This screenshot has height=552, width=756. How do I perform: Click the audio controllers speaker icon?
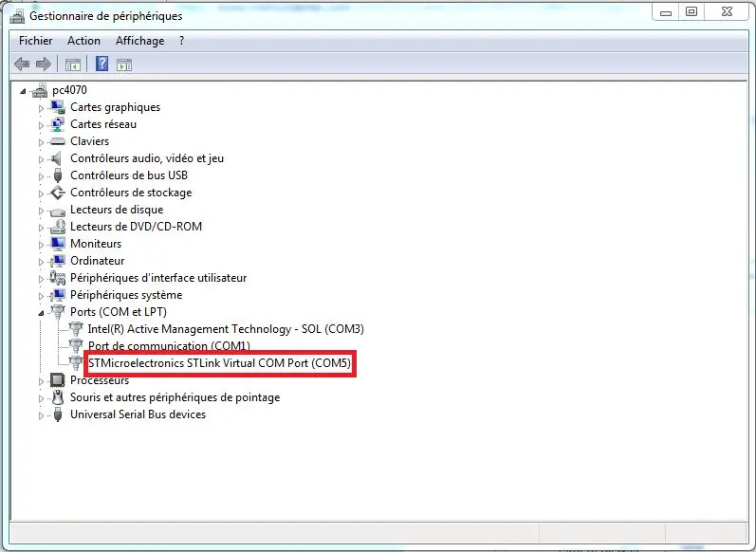pos(57,158)
